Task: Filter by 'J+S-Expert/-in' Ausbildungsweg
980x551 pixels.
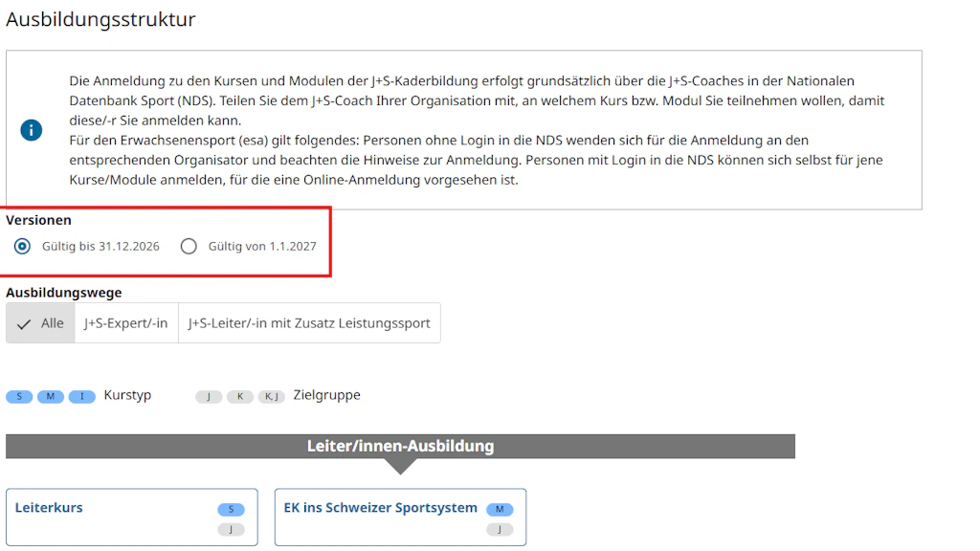Action: [x=125, y=323]
